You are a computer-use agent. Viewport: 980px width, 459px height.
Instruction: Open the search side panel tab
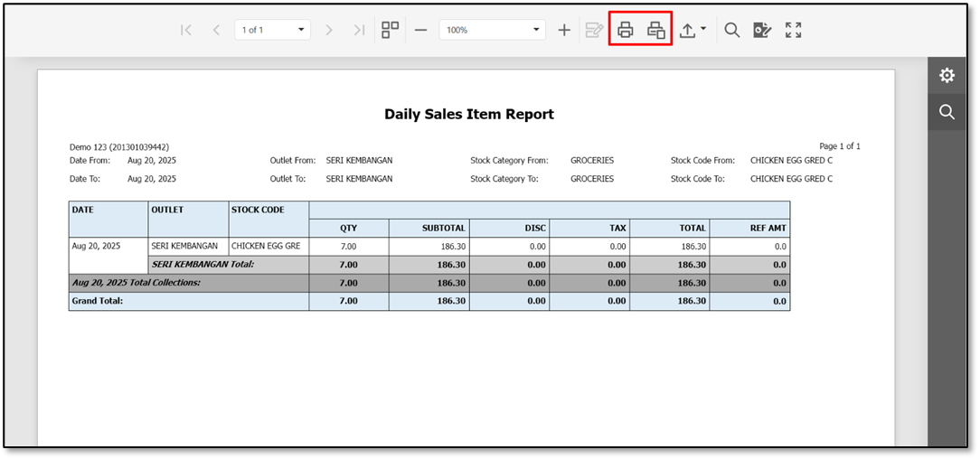click(x=947, y=112)
